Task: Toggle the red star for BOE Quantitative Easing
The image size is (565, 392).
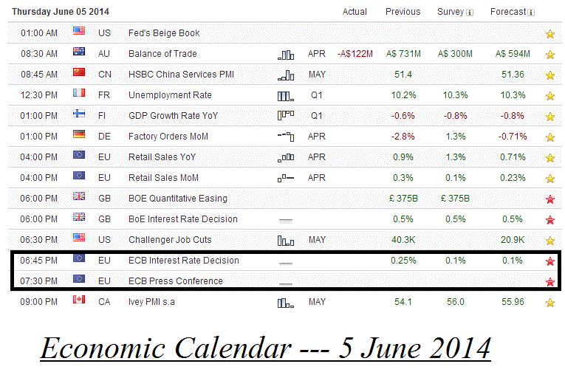Action: (549, 199)
